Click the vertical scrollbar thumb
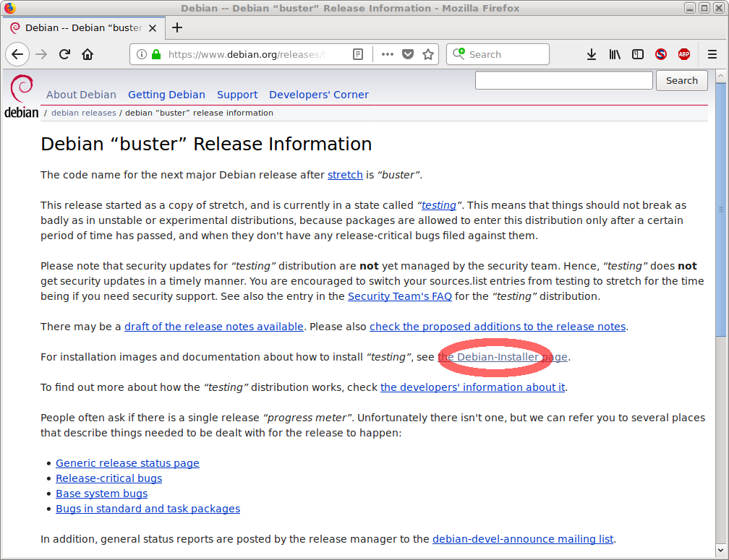729x560 pixels. pos(720,209)
